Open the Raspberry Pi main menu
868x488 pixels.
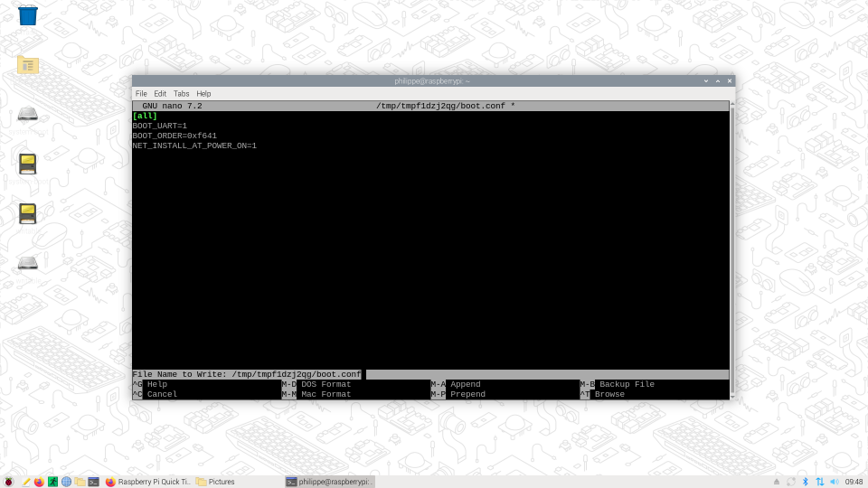point(8,482)
